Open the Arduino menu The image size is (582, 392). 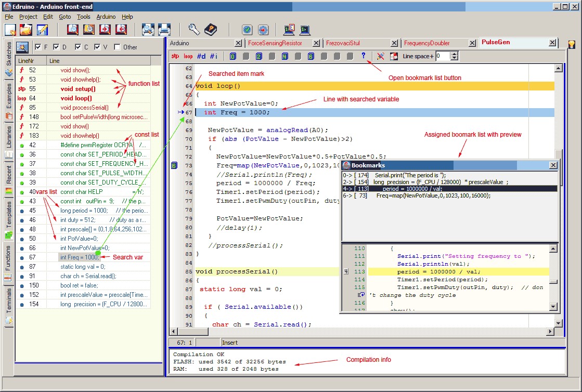pos(106,17)
